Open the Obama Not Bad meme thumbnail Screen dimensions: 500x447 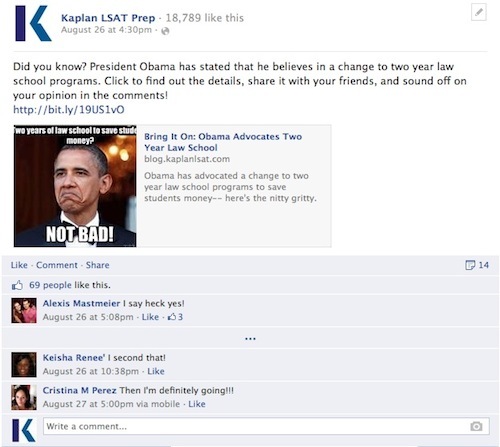[75, 186]
